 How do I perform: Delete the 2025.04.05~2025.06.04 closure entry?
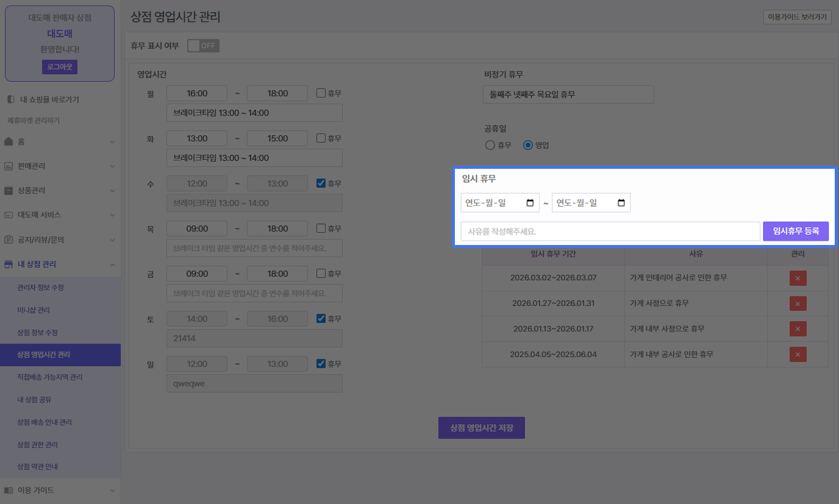pyautogui.click(x=798, y=354)
